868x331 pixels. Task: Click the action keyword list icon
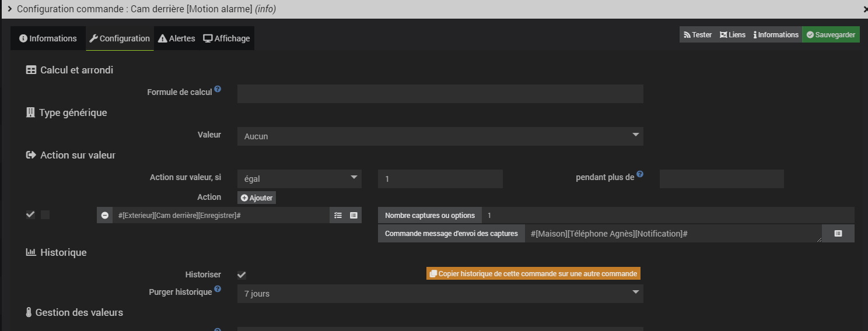(x=338, y=216)
